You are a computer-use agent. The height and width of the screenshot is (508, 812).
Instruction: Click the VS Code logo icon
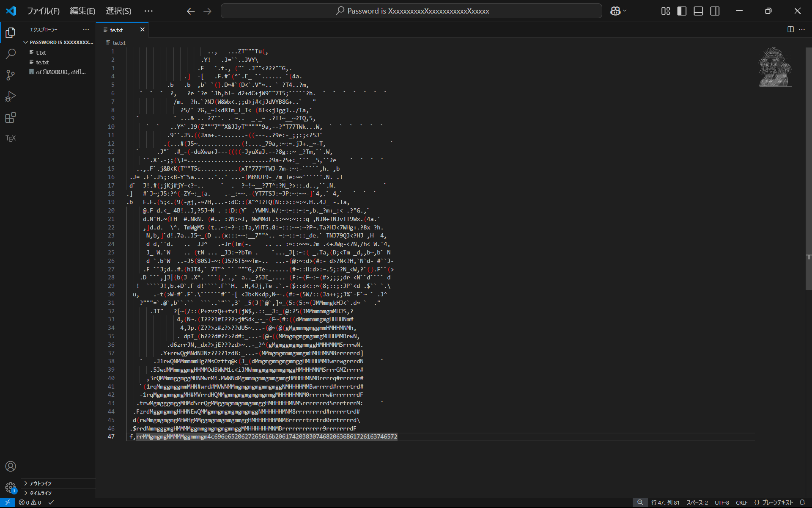point(11,11)
